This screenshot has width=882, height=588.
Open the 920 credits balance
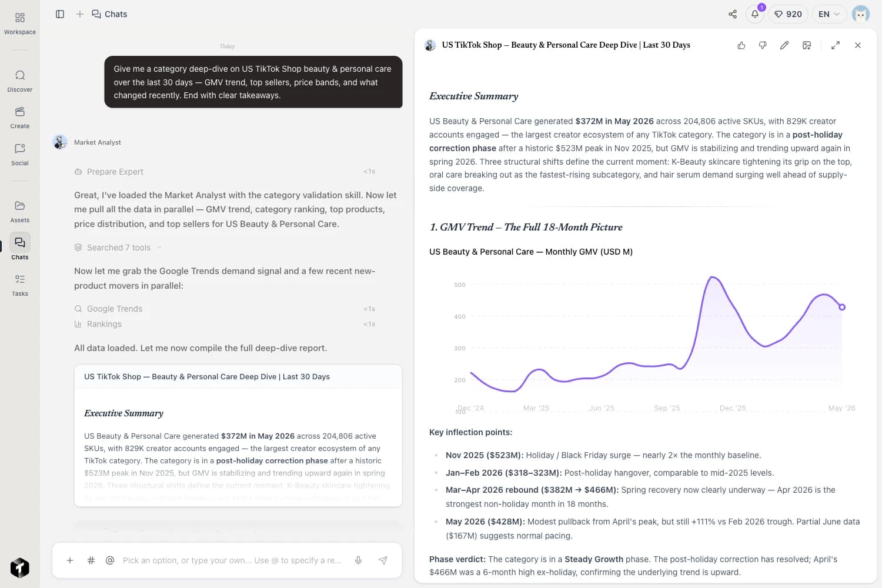pos(788,14)
